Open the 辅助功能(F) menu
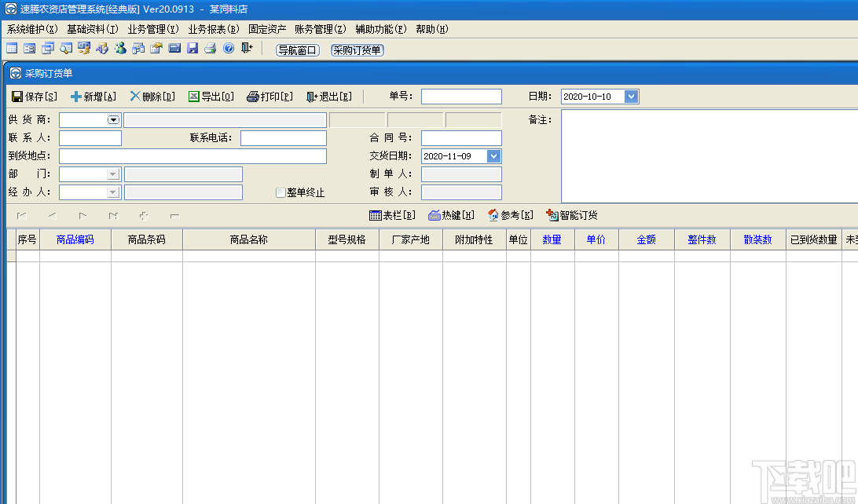This screenshot has height=504, width=858. 381,30
